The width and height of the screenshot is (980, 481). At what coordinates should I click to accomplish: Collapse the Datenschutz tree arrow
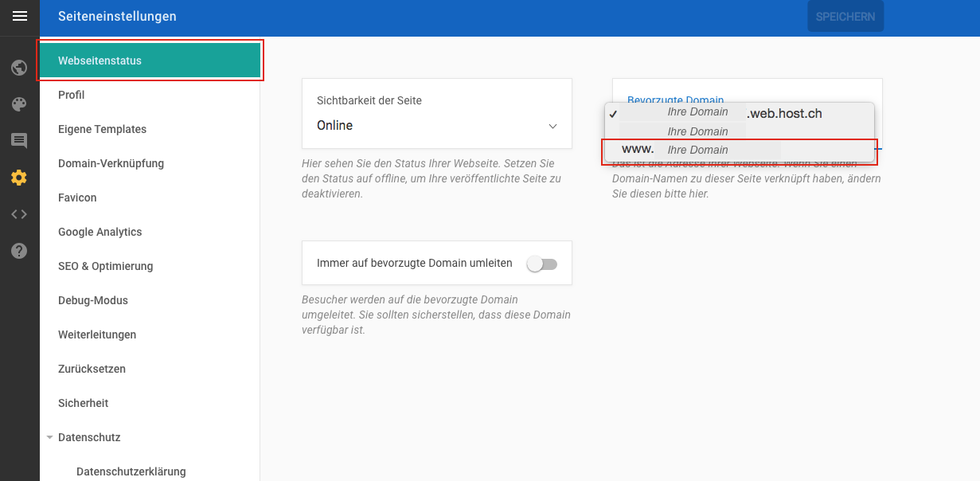(x=50, y=437)
